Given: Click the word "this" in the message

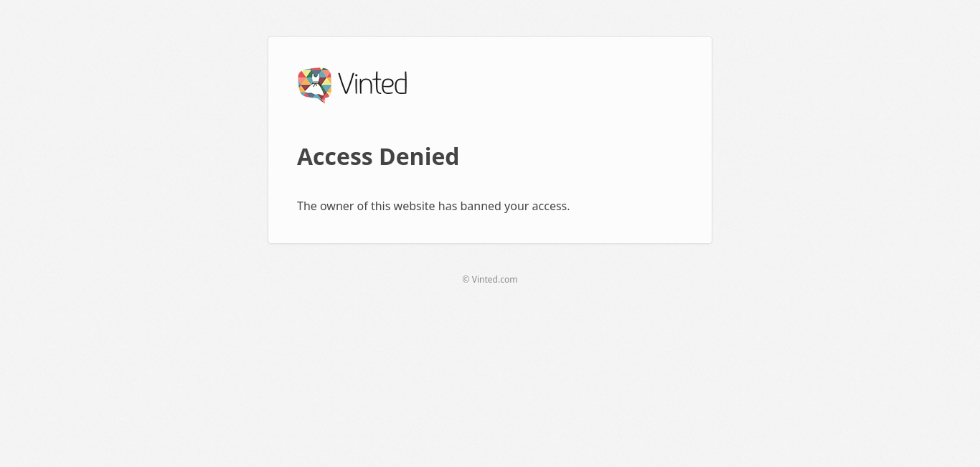Looking at the screenshot, I should [380, 206].
